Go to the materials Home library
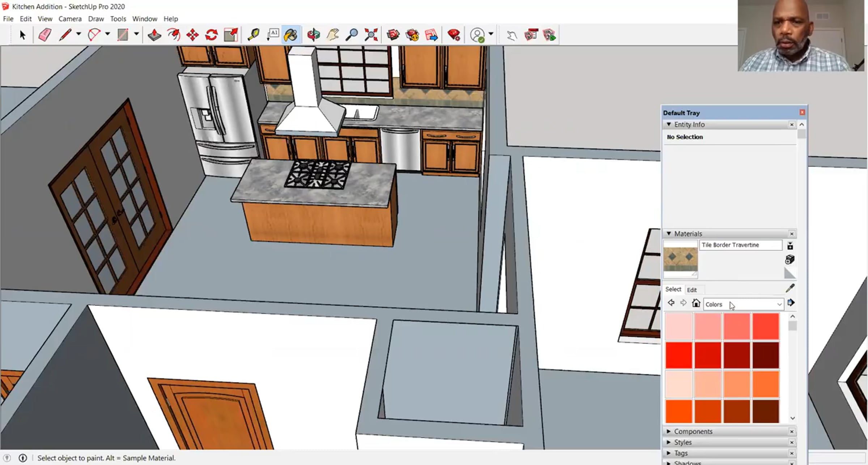The width and height of the screenshot is (868, 465). coord(696,303)
